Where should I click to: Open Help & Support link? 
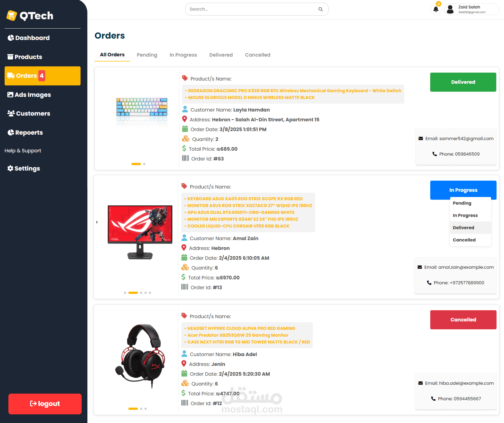pyautogui.click(x=23, y=151)
